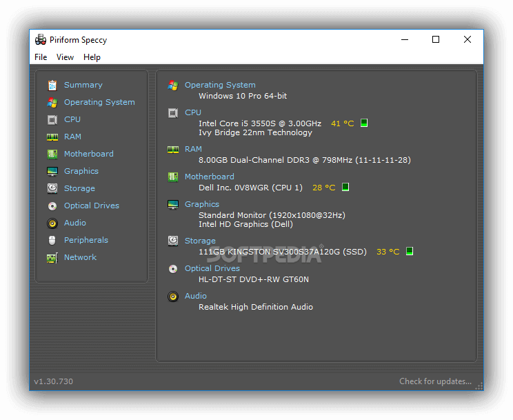
Task: Open Motherboard section from sidebar
Action: (x=89, y=154)
